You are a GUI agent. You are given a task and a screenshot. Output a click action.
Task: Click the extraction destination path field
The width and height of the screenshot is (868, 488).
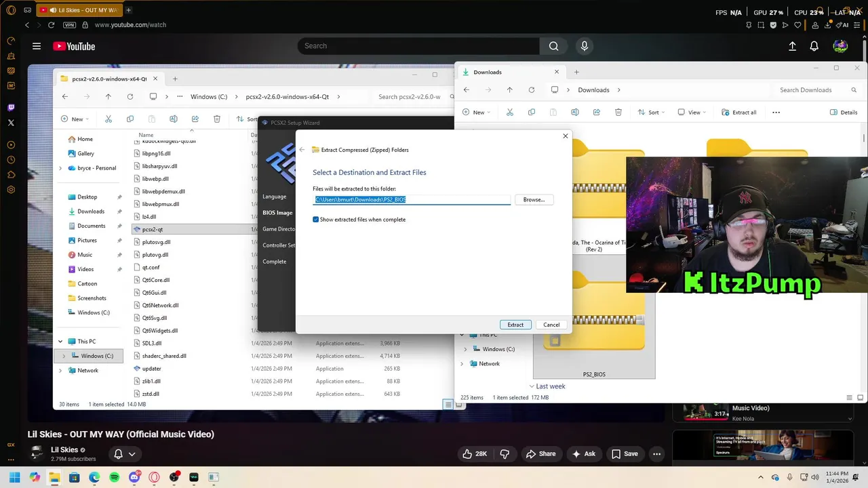pyautogui.click(x=412, y=200)
